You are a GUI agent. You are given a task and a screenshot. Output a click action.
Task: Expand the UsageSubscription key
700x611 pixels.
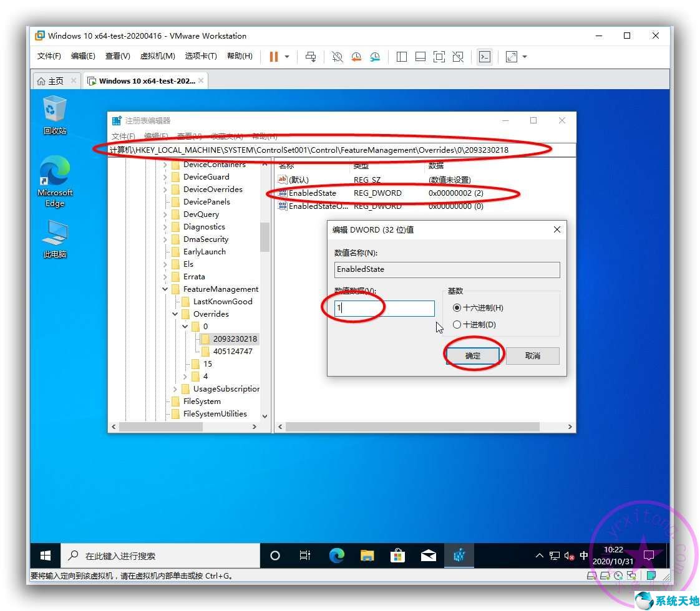click(x=174, y=388)
